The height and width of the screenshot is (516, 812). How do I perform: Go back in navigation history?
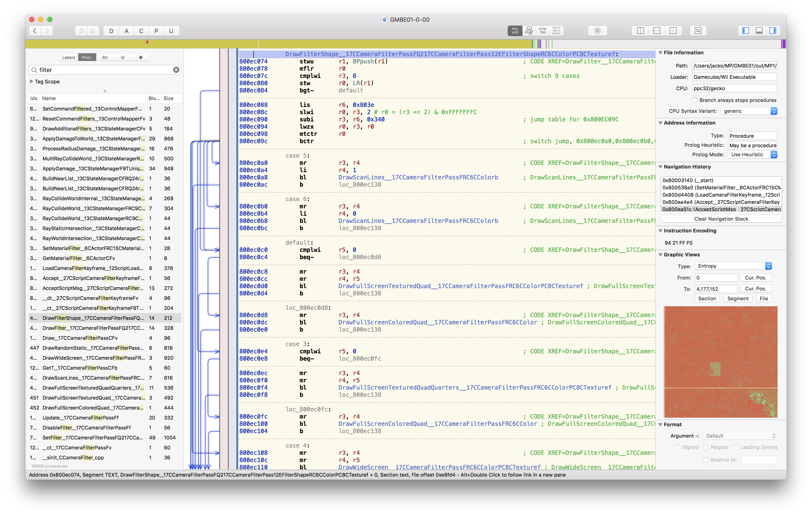tap(35, 31)
